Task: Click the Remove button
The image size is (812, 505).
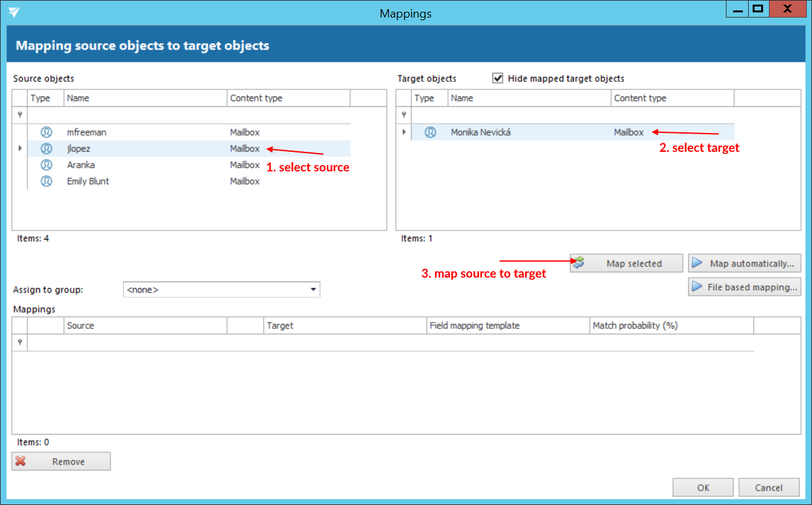Action: tap(61, 461)
